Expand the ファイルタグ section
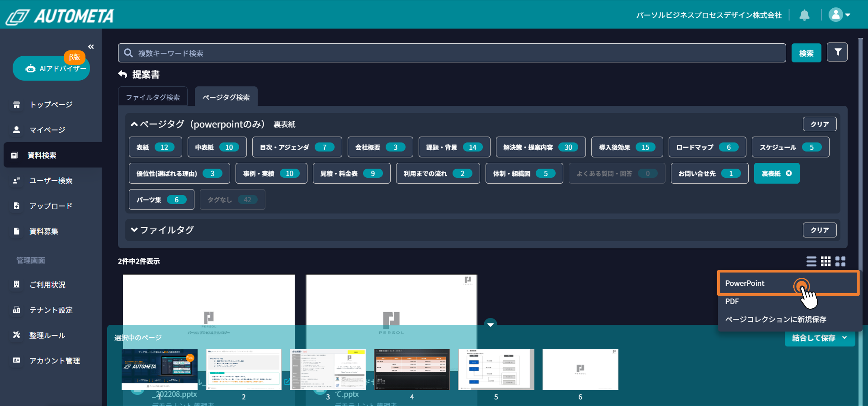 134,230
